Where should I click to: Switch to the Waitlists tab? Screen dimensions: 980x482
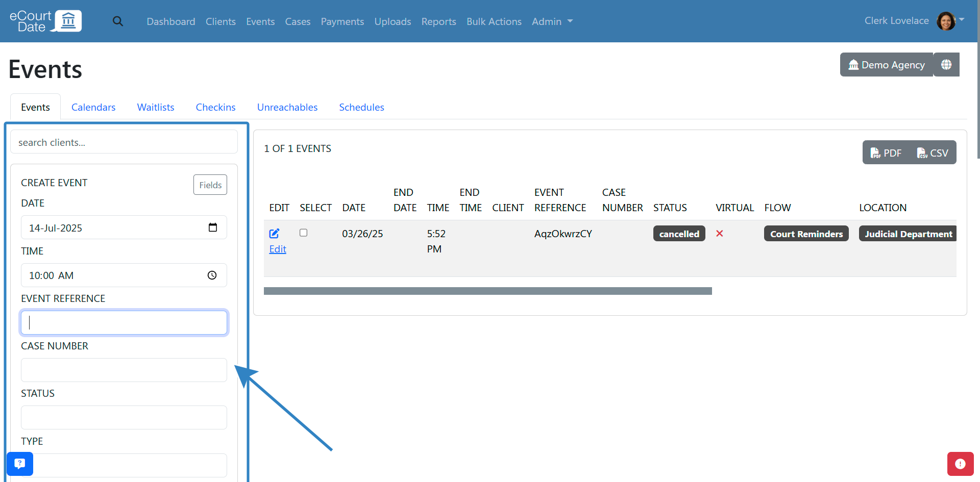pyautogui.click(x=156, y=107)
